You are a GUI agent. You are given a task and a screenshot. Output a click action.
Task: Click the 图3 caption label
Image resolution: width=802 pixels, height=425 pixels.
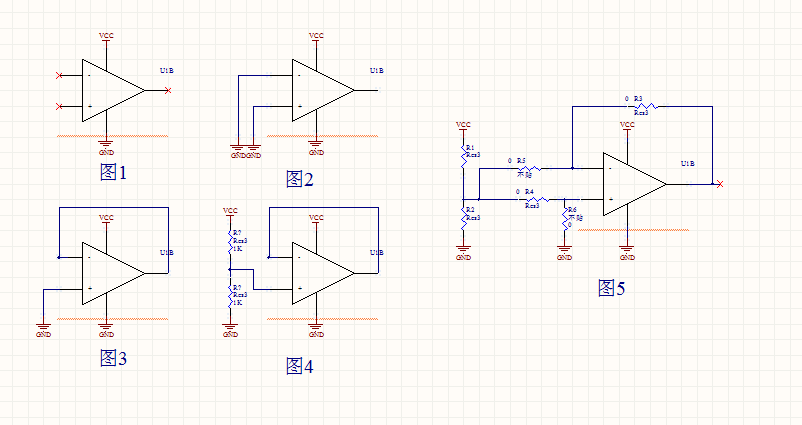(x=113, y=358)
